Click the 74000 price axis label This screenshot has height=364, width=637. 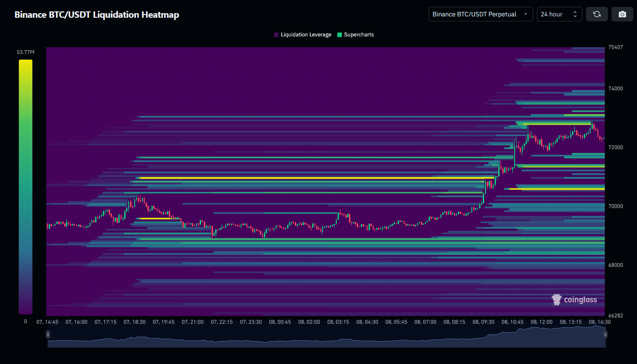(x=616, y=88)
